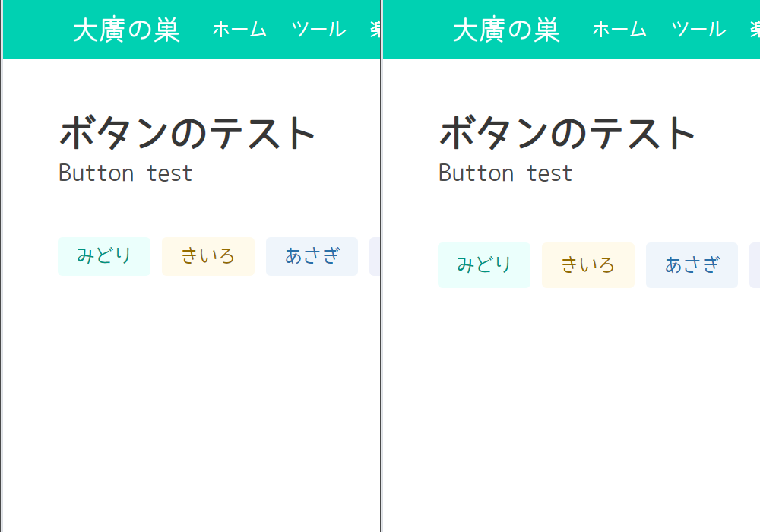The height and width of the screenshot is (532, 760).
Task: Click cut-off nav item after ツール in left pane
Action: (375, 30)
